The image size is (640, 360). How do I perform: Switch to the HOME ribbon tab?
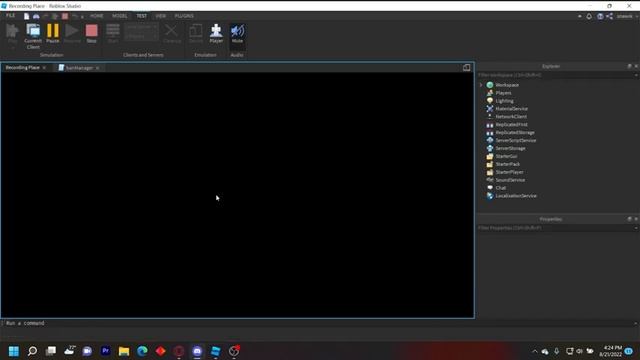pos(97,16)
